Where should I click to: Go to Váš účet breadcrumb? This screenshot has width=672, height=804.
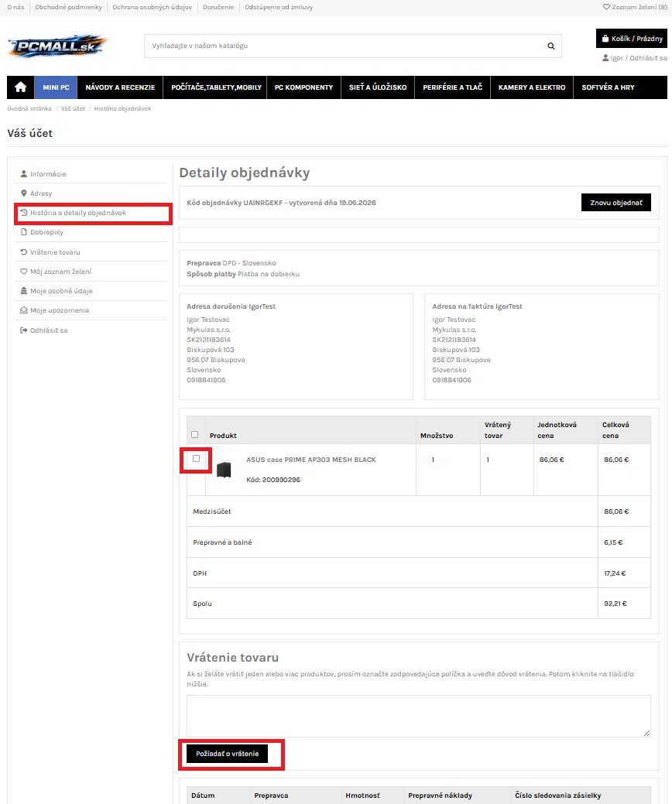click(73, 108)
